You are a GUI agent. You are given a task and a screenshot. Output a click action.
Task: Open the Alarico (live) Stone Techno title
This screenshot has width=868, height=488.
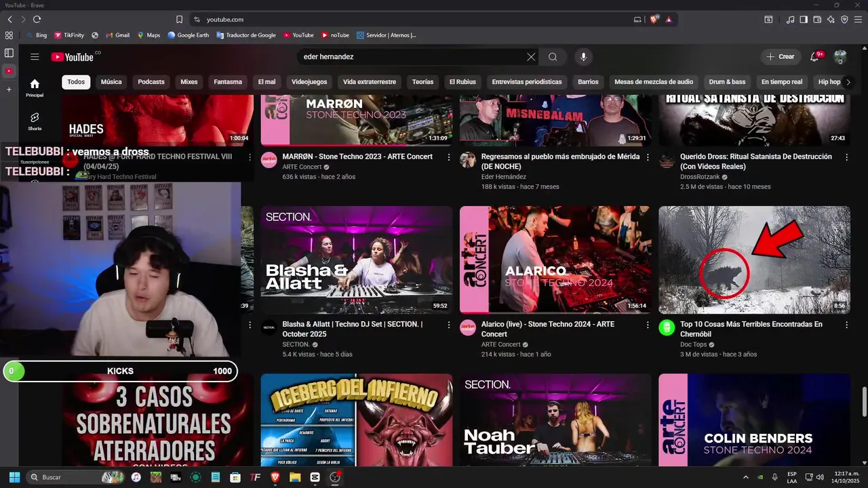click(x=548, y=329)
